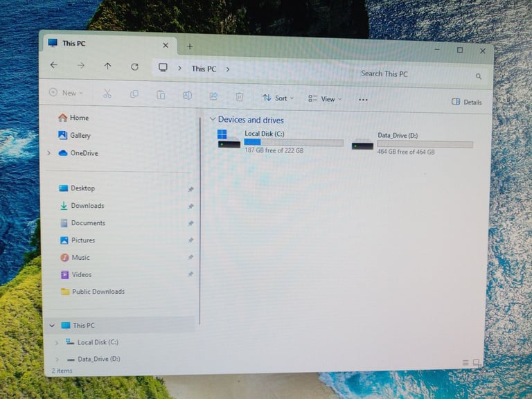This screenshot has height=399, width=532.
Task: Minimize the File Explorer window
Action: (x=437, y=49)
